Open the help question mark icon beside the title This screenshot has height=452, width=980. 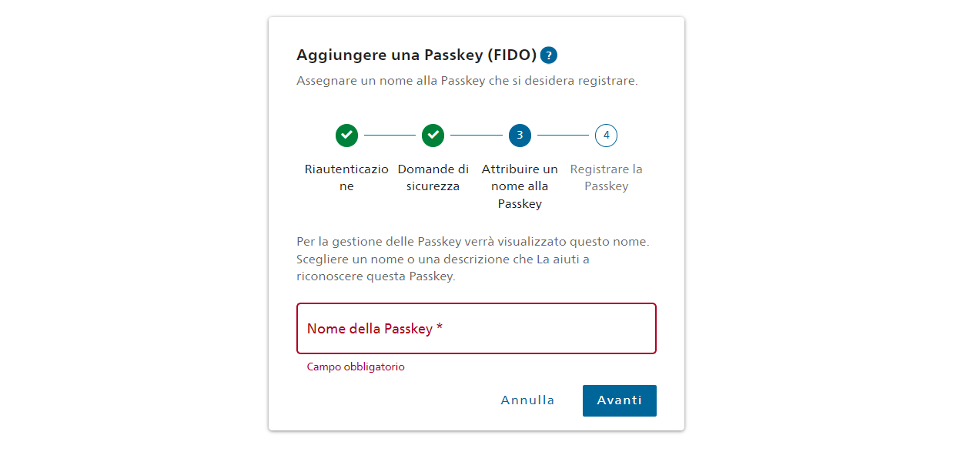548,55
